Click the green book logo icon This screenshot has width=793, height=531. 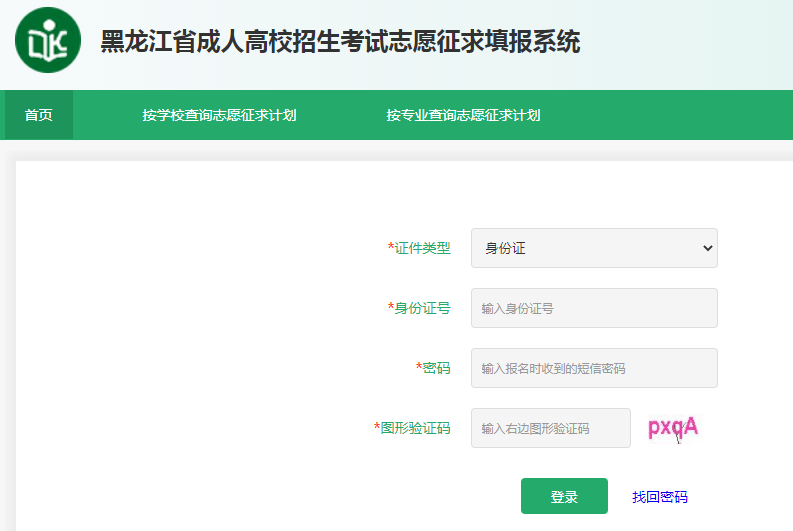click(48, 40)
